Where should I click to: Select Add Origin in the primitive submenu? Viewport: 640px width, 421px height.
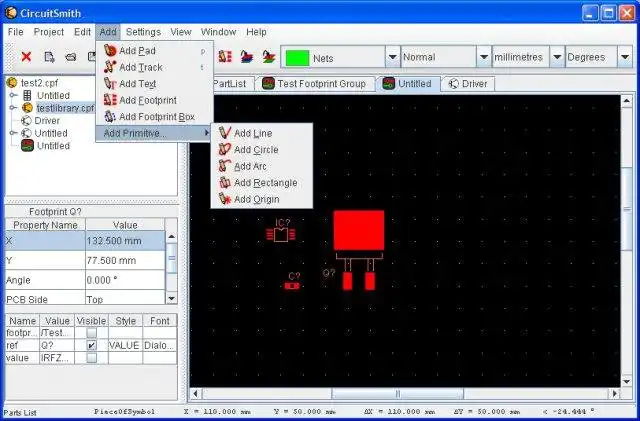pyautogui.click(x=262, y=199)
